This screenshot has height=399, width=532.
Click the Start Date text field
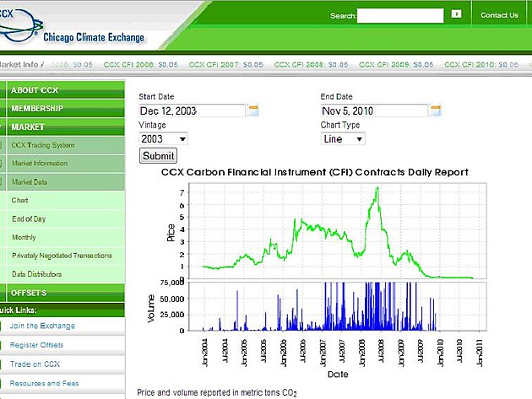click(192, 111)
